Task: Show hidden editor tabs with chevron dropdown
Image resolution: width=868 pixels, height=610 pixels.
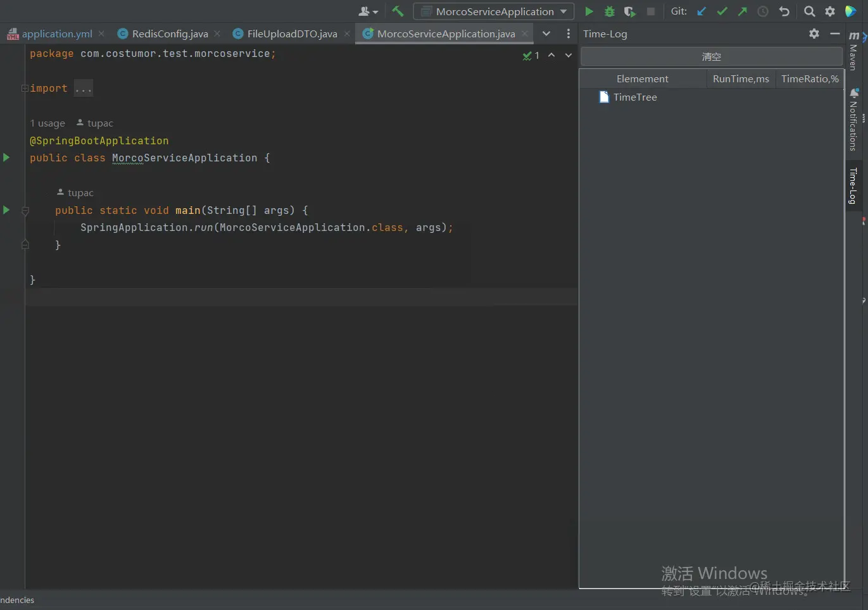Action: [x=546, y=34]
